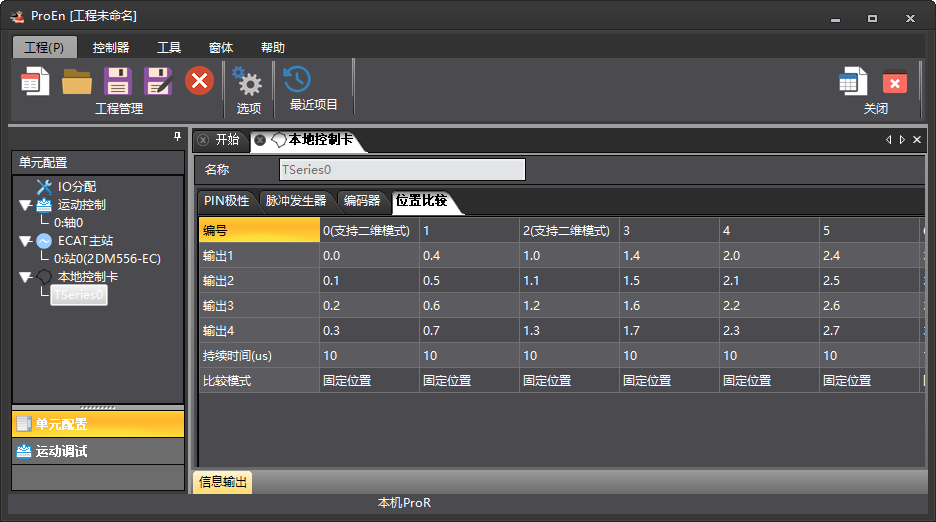Close the 开始 tab with its X
The width and height of the screenshot is (936, 522).
click(x=203, y=140)
